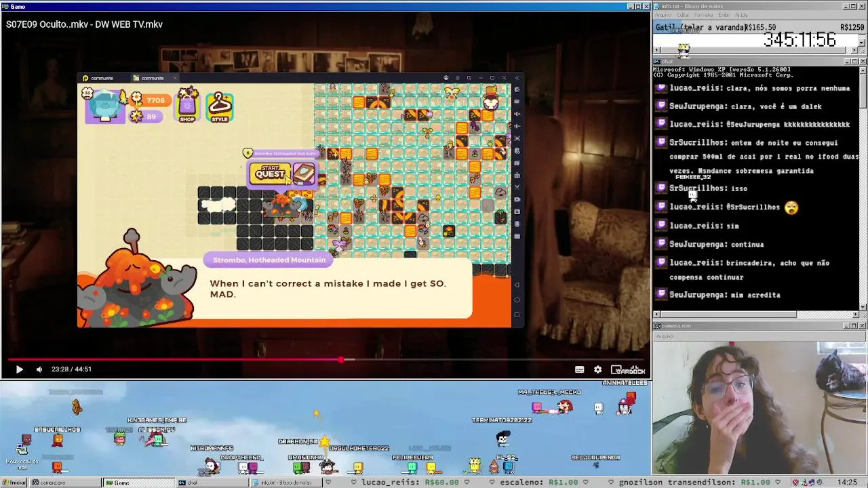Viewport: 868px width, 488px height.
Task: Open the quest book icon beside Start Quest
Action: tap(303, 174)
